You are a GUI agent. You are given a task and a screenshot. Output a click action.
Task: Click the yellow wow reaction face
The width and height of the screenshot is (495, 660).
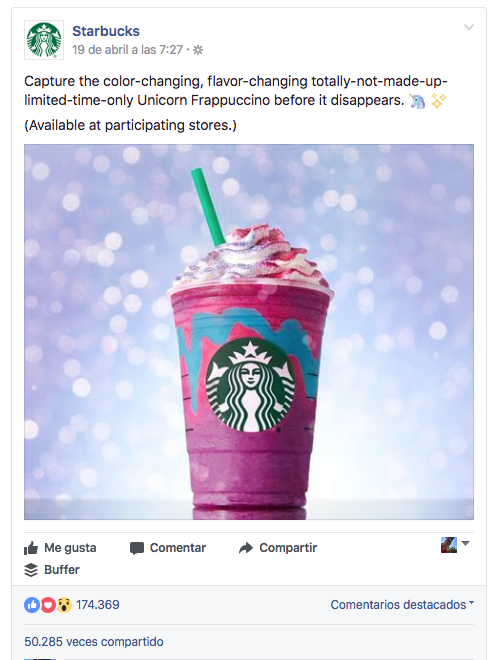pos(64,605)
